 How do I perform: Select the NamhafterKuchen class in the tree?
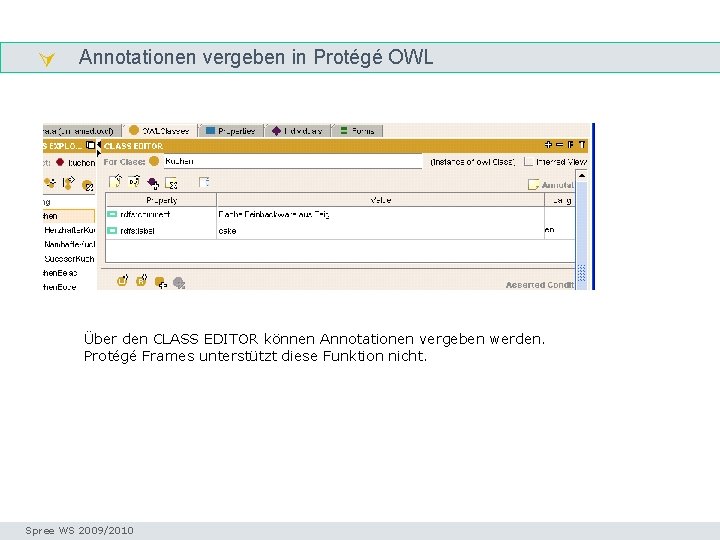(x=69, y=244)
